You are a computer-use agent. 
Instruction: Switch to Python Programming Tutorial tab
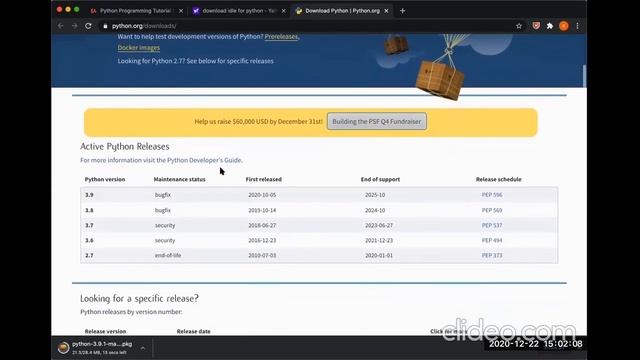click(137, 11)
